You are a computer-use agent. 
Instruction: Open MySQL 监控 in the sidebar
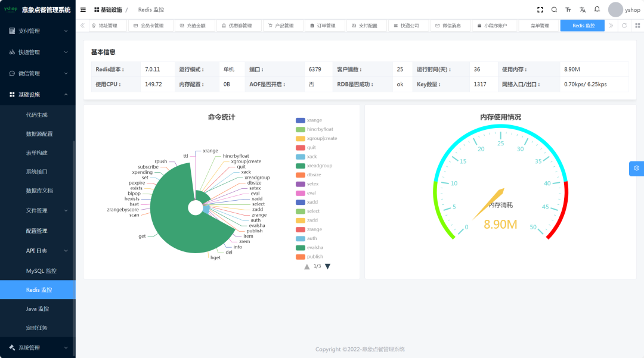41,271
